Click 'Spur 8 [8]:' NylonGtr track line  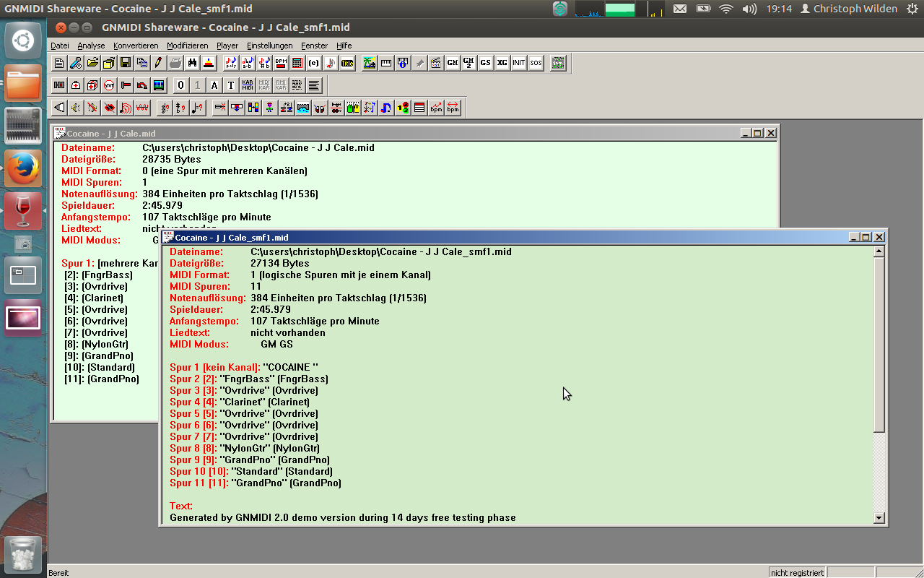coord(245,448)
